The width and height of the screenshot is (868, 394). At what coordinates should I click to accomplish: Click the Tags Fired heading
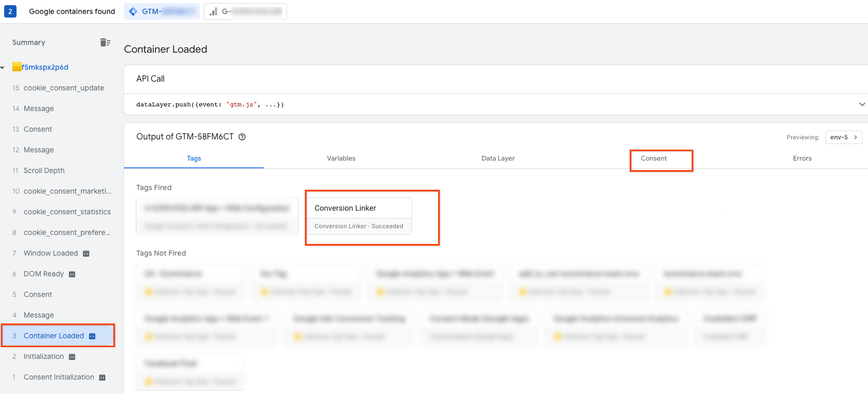click(154, 187)
